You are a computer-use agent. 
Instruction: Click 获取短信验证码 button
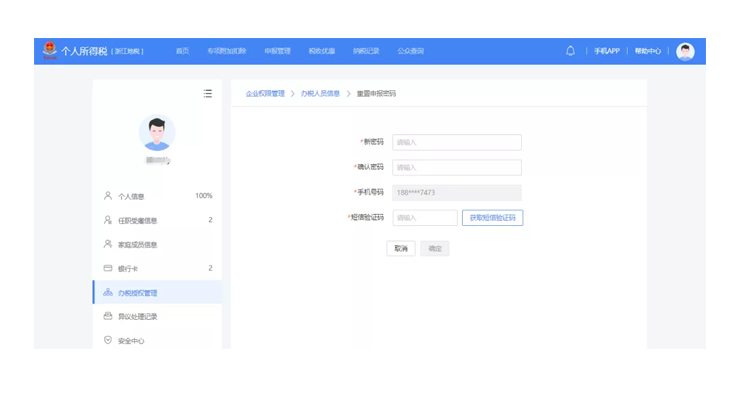[x=493, y=218]
